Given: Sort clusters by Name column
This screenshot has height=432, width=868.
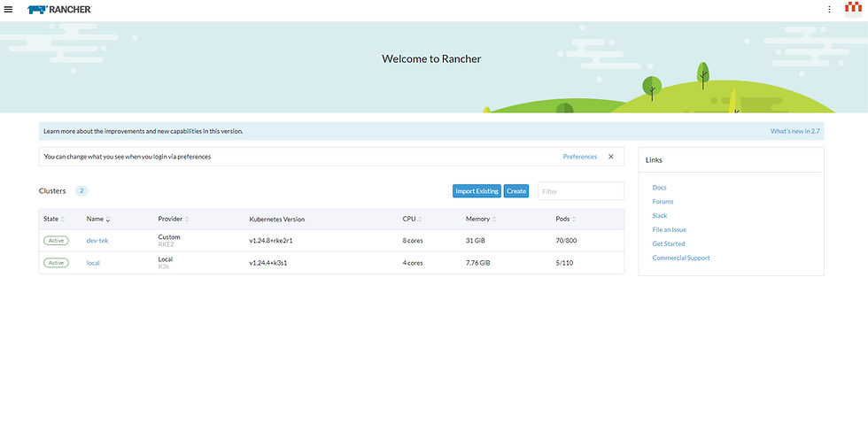Looking at the screenshot, I should 98,219.
